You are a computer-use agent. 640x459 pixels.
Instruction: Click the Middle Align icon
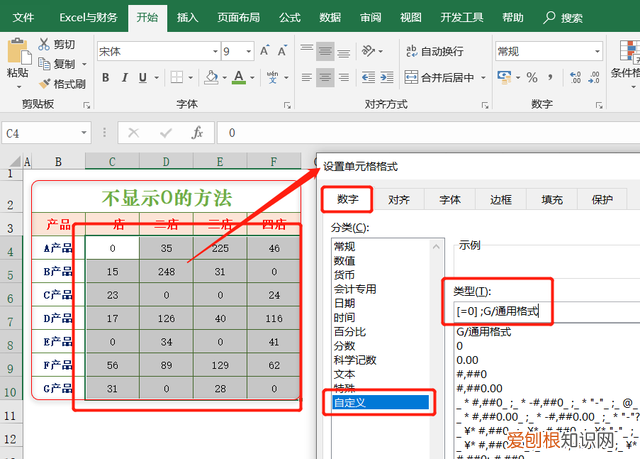pyautogui.click(x=325, y=51)
